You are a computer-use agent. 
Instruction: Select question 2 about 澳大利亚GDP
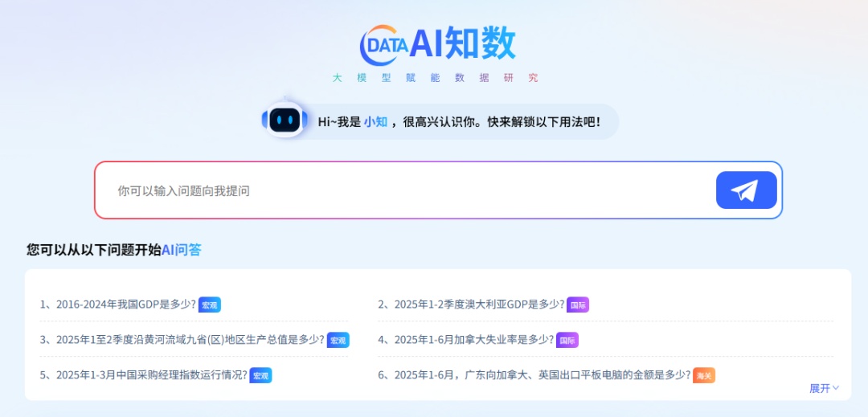click(472, 305)
